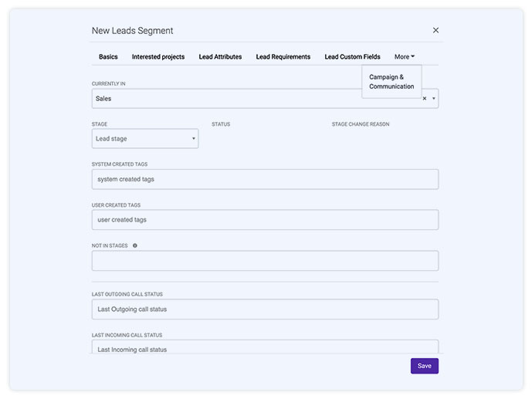
Task: Click into the user created tags field
Action: [x=265, y=220]
